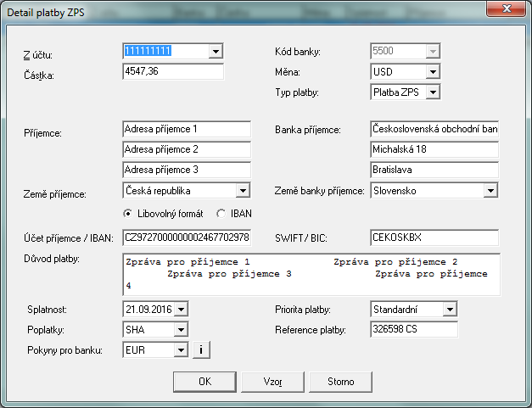Viewport: 532px width, 408px height.
Task: Open Země banky příjemce dropdown
Action: 490,191
